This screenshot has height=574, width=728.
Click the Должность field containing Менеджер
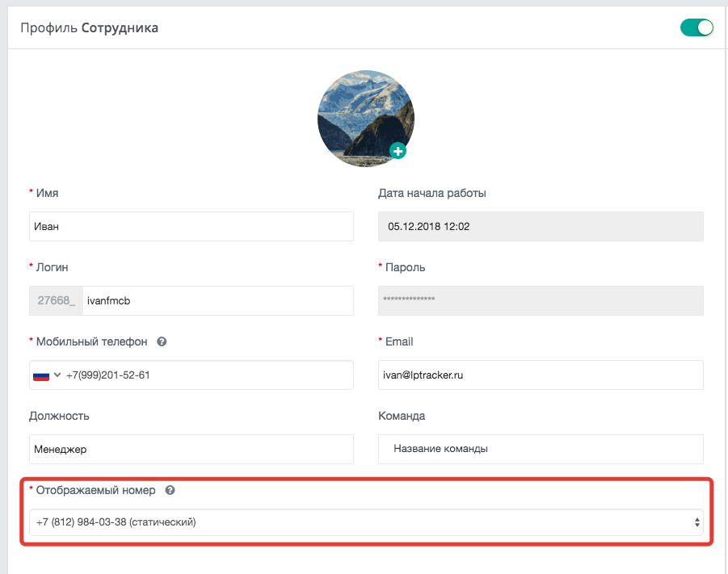191,449
